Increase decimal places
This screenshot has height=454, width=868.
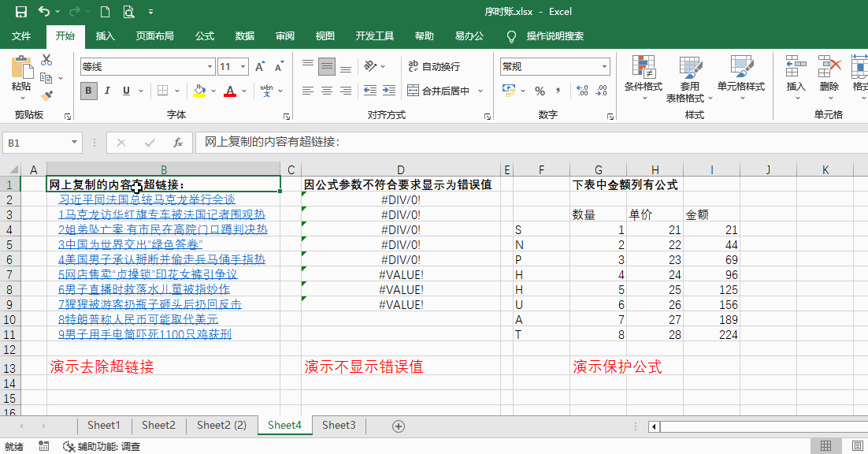point(582,90)
